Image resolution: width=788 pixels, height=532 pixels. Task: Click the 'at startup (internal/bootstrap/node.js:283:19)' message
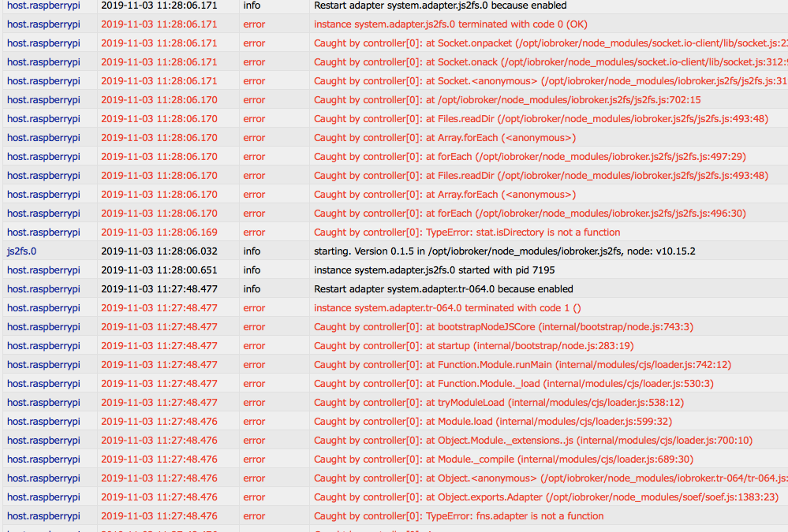pos(474,346)
